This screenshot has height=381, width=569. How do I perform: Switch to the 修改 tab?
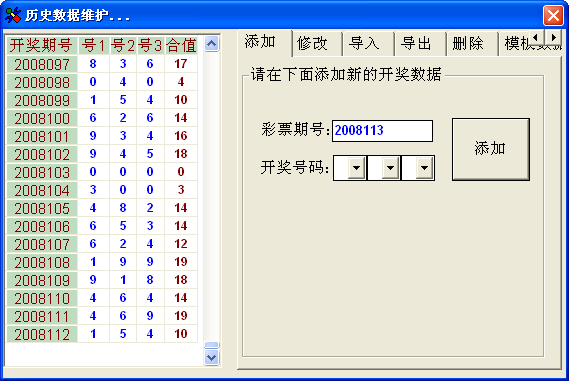pos(317,44)
